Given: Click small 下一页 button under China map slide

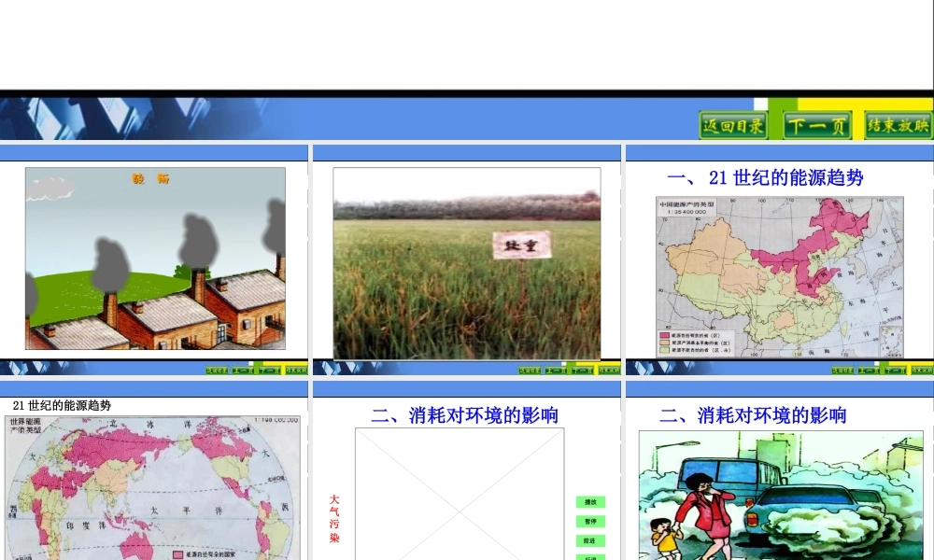Looking at the screenshot, I should (x=896, y=370).
